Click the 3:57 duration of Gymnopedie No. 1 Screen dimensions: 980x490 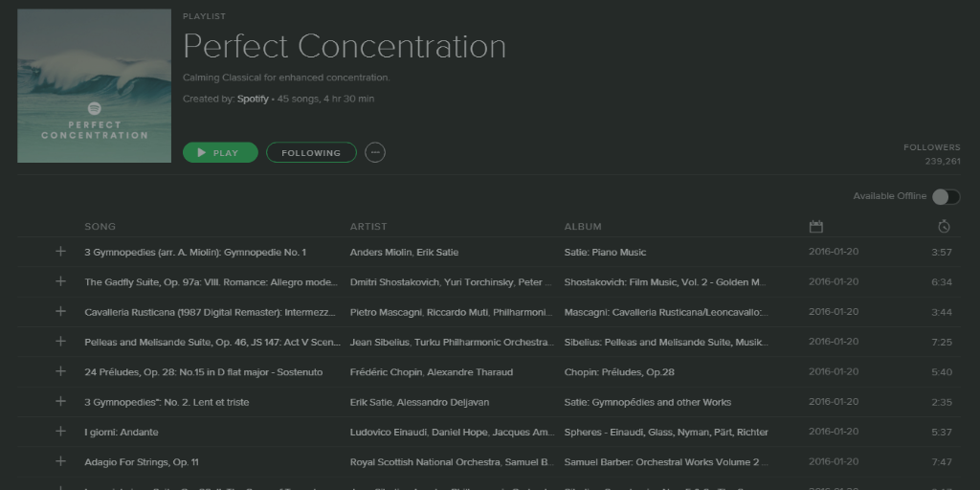pyautogui.click(x=942, y=253)
